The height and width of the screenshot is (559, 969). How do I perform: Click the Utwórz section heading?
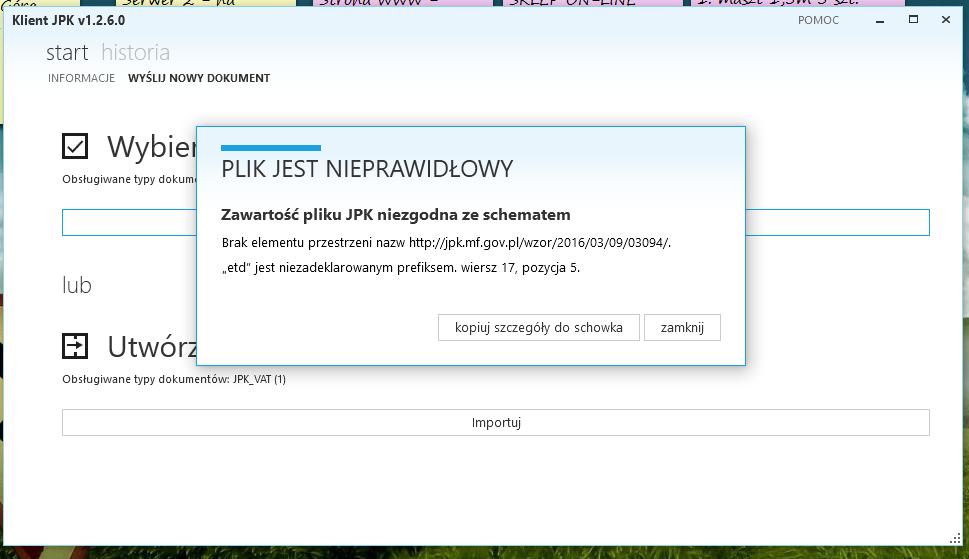pyautogui.click(x=152, y=347)
